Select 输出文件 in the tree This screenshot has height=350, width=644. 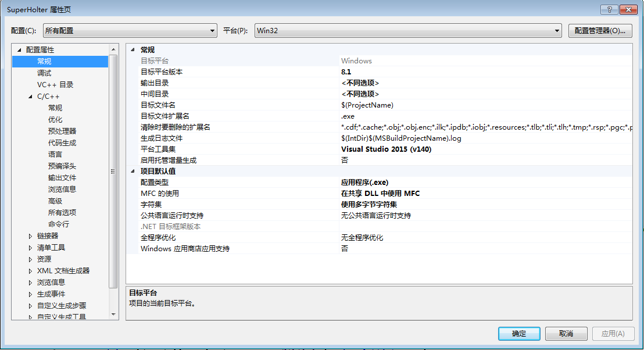click(x=62, y=178)
